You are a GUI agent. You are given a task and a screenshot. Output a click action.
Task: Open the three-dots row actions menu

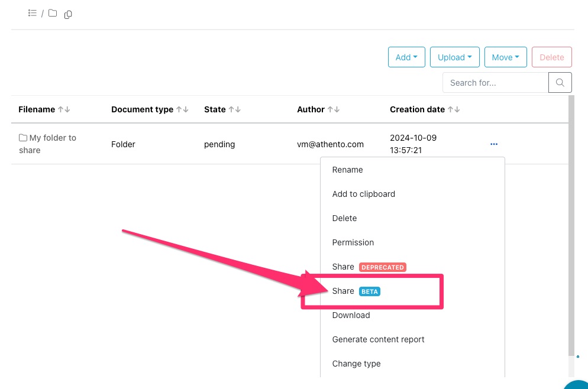click(x=494, y=144)
